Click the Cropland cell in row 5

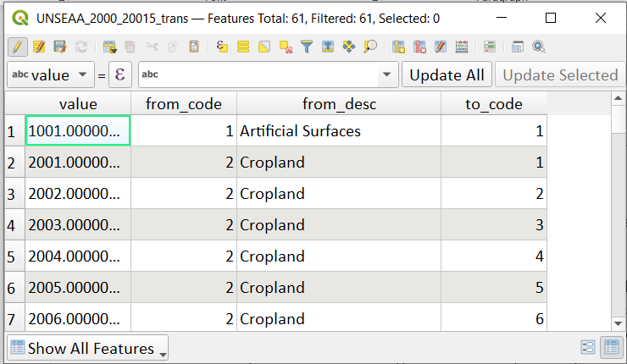tap(339, 256)
